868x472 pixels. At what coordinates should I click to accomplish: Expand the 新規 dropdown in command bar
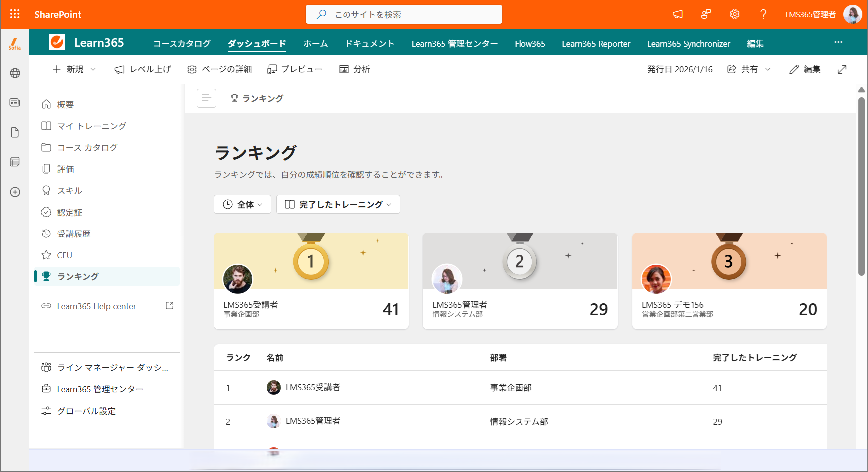[74, 69]
